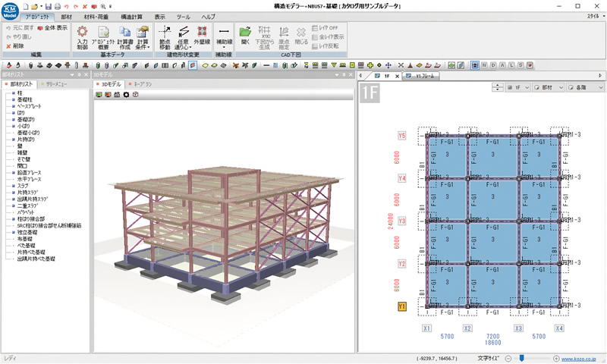This screenshot has width=607, height=364.
Task: Open the 部材 dropdown in plan view
Action: tap(548, 88)
